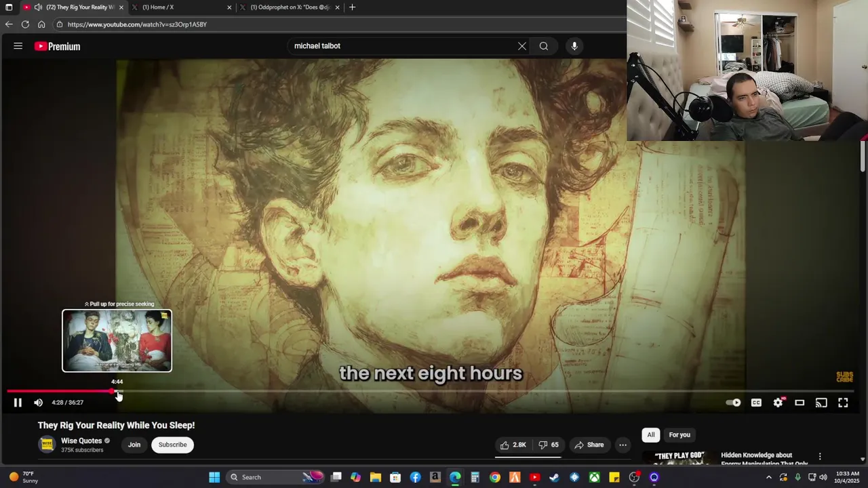Screen dimensions: 868x488
Task: Open Amazon from the taskbar
Action: [x=435, y=477]
